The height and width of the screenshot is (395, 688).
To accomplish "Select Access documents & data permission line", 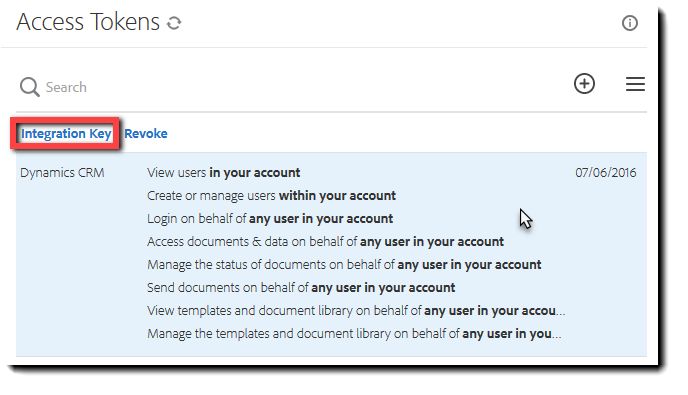I will [x=325, y=242].
